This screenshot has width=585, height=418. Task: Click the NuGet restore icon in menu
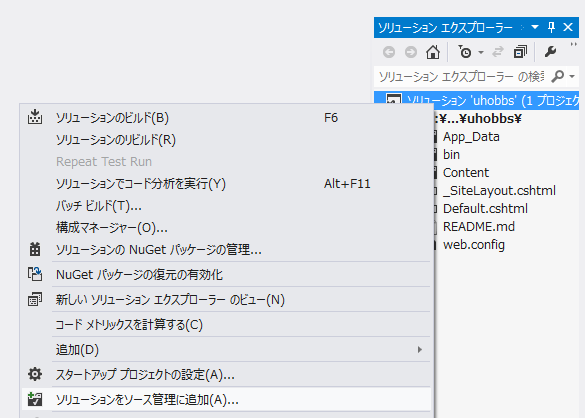[35, 274]
